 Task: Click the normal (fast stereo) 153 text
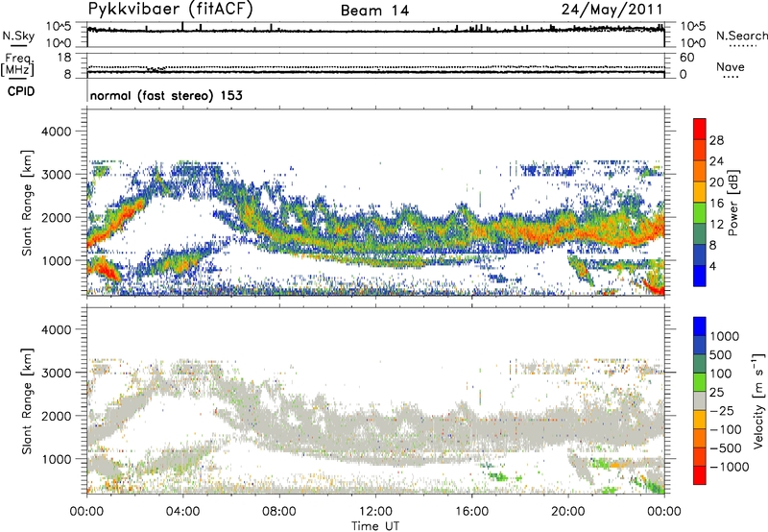(166, 95)
